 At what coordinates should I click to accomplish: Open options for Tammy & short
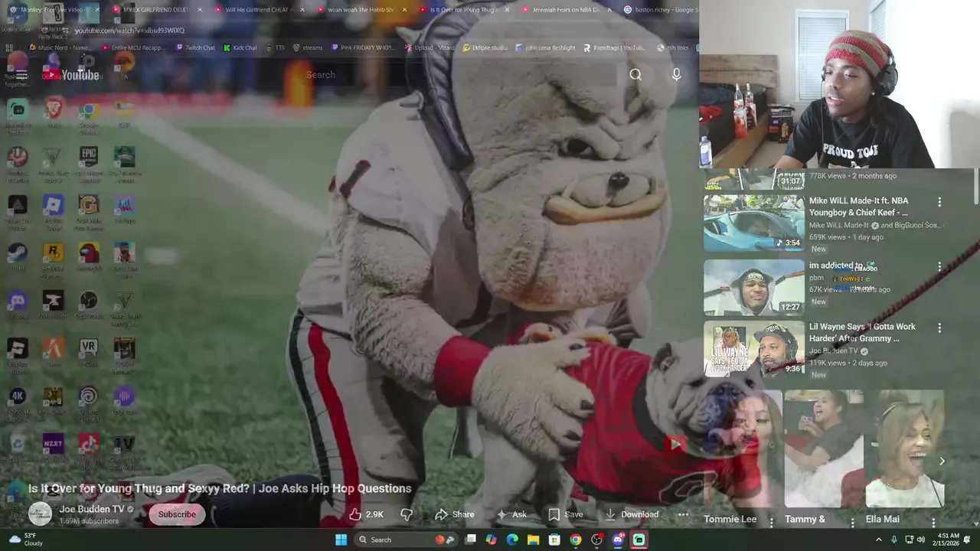tap(852, 522)
